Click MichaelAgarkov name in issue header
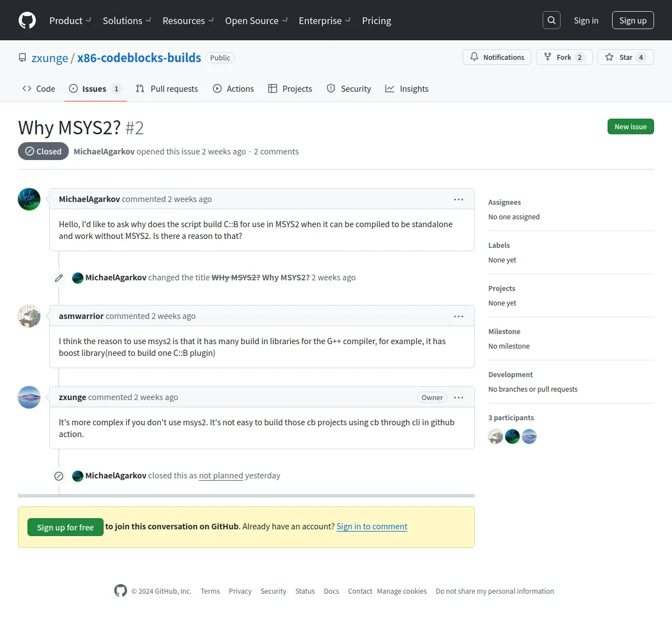672x620 pixels. coord(104,152)
